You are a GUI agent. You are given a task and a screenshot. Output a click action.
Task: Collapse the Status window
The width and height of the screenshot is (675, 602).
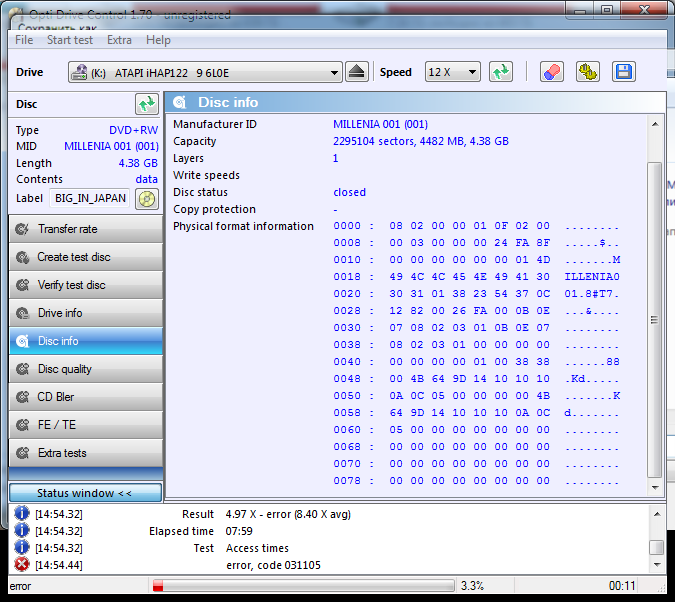[84, 493]
